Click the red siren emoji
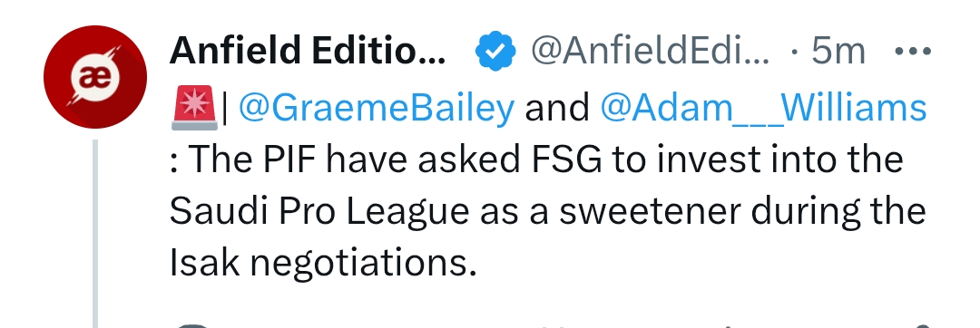This screenshot has height=328, width=980. click(194, 108)
